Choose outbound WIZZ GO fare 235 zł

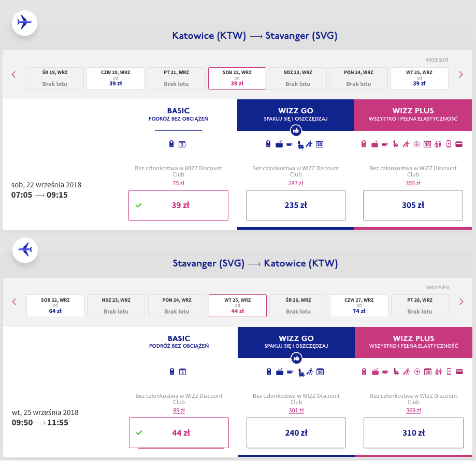pyautogui.click(x=296, y=205)
